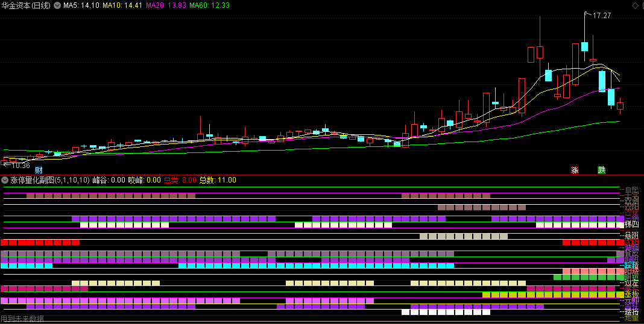
Task: Click the 财 marker icon on chart
Action: [39, 170]
